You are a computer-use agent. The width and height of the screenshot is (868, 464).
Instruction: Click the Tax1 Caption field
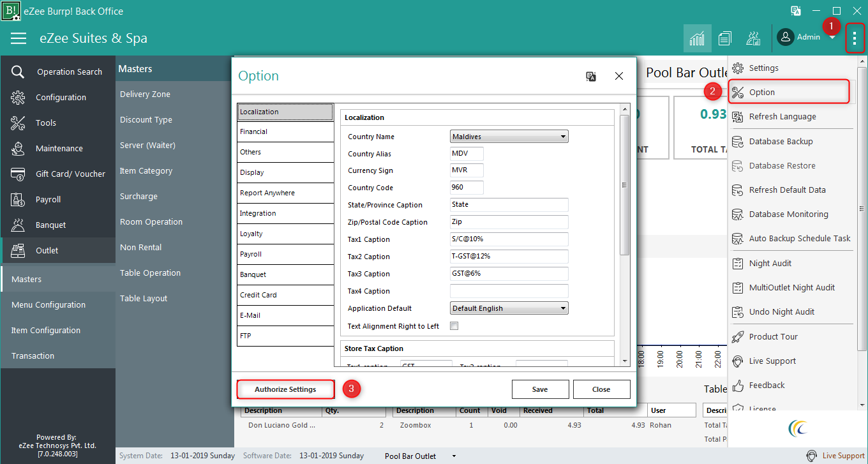click(x=509, y=239)
